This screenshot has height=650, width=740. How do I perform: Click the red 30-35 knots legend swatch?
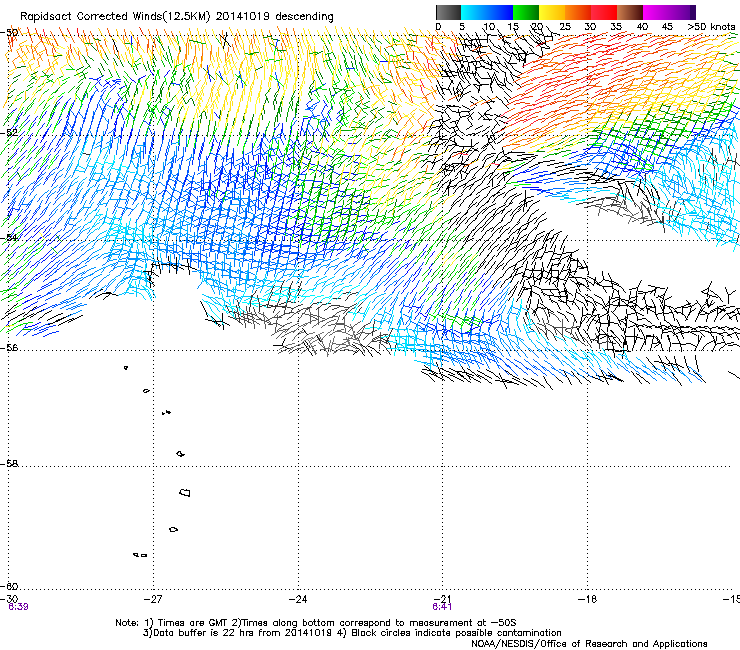point(604,12)
